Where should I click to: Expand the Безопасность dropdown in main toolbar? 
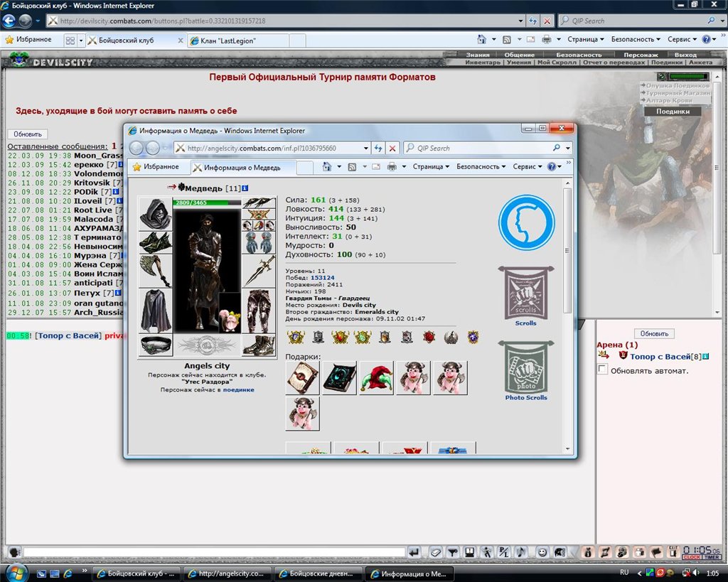(x=636, y=40)
